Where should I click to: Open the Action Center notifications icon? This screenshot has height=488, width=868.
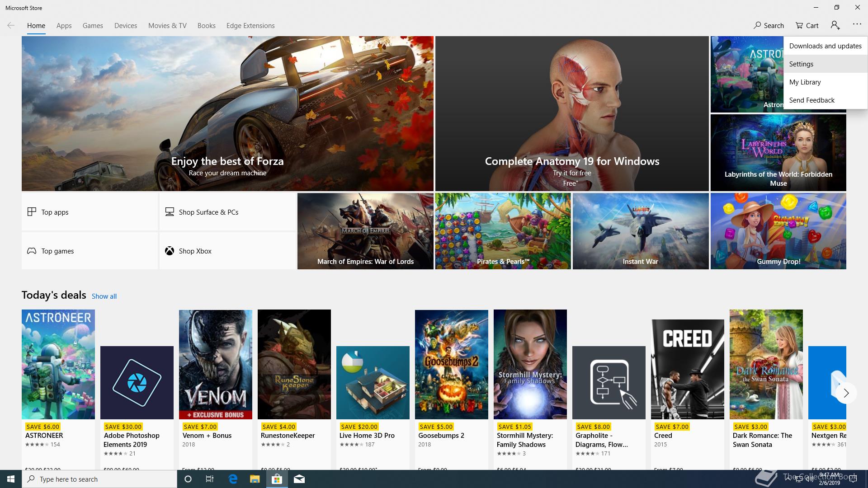tap(853, 479)
